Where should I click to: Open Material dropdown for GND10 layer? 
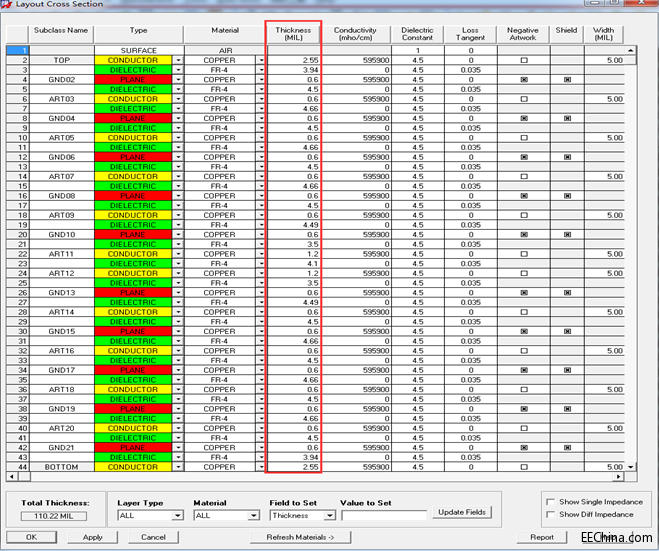[261, 235]
